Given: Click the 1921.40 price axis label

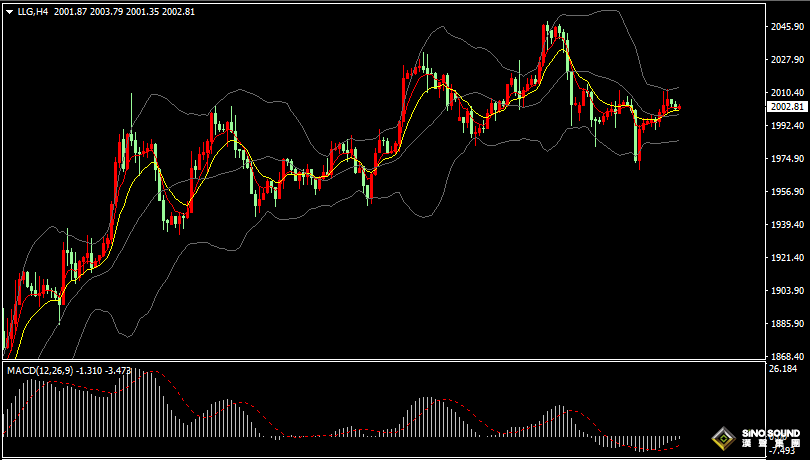Looking at the screenshot, I should [787, 258].
